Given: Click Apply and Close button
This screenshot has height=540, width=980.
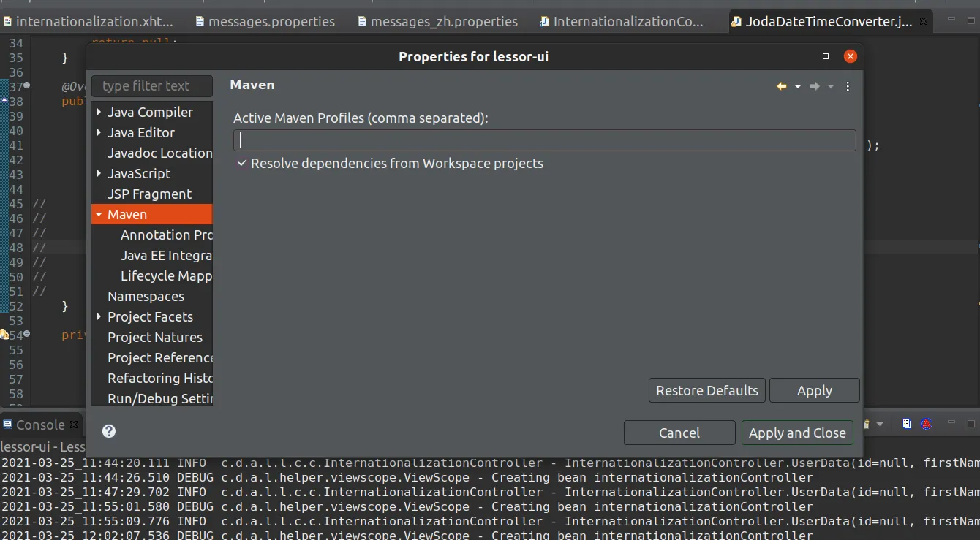Looking at the screenshot, I should pos(797,433).
